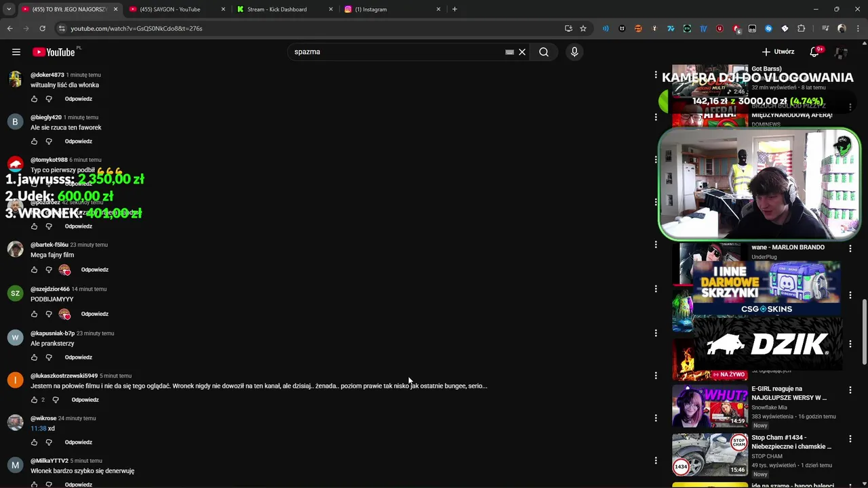The image size is (868, 488).
Task: Open @MilkaYTTV2 channel name link
Action: click(50, 461)
